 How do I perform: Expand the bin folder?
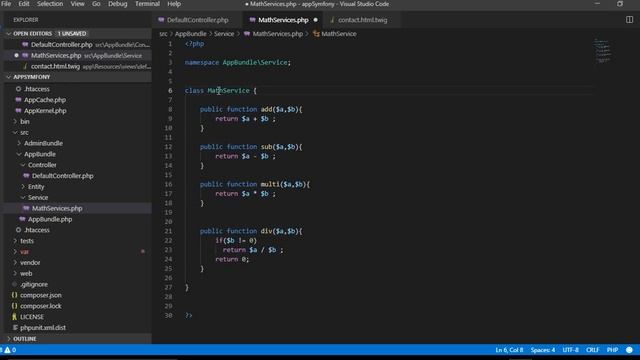tap(25, 121)
